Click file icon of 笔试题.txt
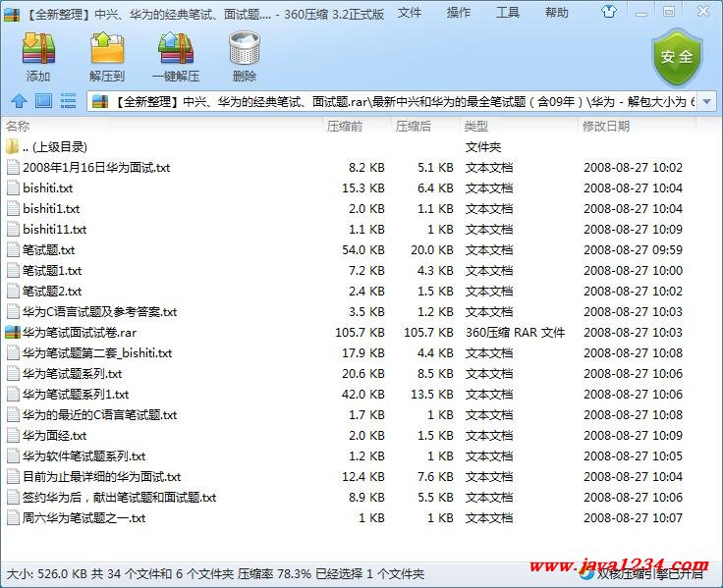The image size is (723, 588). (x=13, y=249)
